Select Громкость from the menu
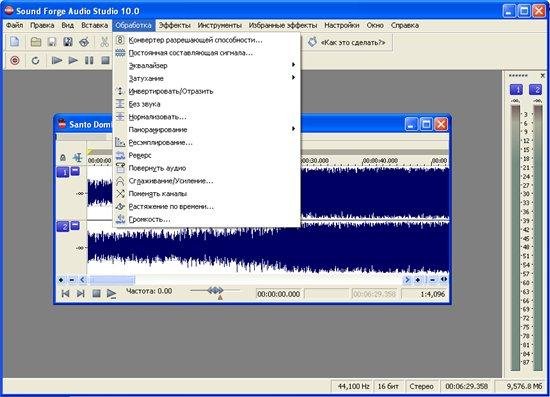 coord(207,220)
